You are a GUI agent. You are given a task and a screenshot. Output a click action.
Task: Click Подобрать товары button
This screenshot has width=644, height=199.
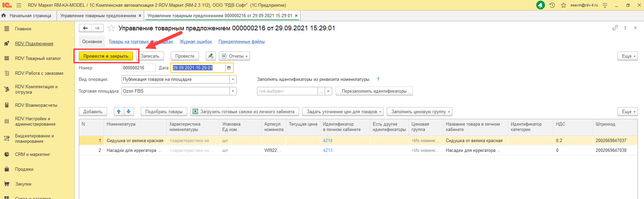(x=164, y=112)
